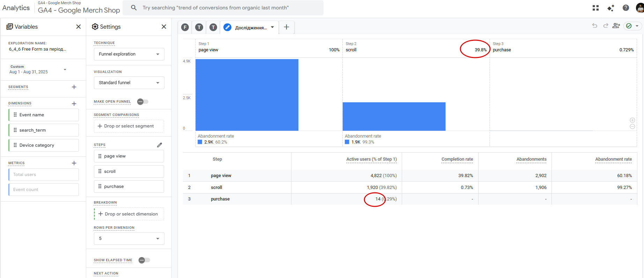Viewport: 644px width, 278px height.
Task: Open the Technique dropdown Funnel exploration
Action: pos(129,54)
